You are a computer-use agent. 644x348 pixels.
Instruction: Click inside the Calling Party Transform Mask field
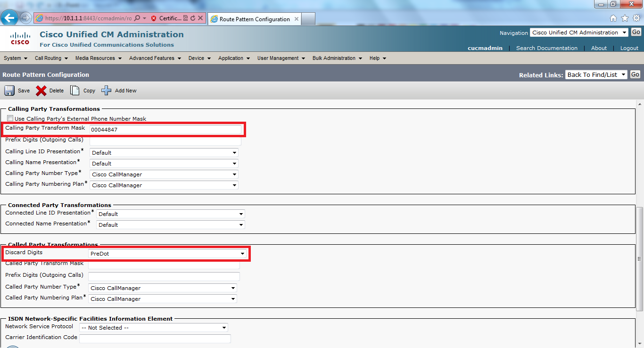[165, 129]
